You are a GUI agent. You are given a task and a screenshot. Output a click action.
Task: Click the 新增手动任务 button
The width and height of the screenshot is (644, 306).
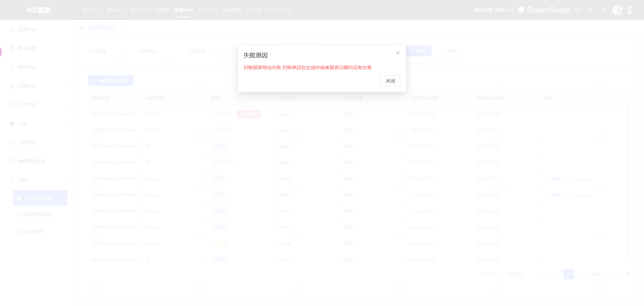pyautogui.click(x=111, y=81)
